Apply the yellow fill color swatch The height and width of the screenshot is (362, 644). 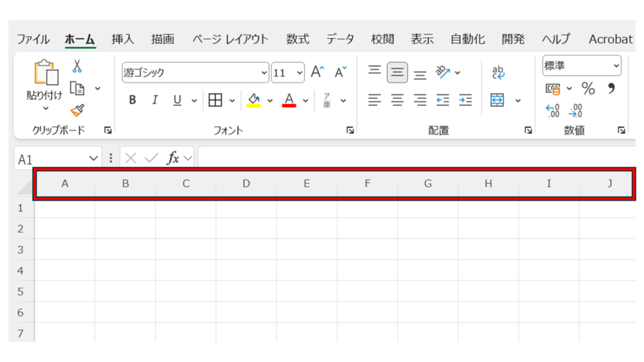click(x=254, y=101)
